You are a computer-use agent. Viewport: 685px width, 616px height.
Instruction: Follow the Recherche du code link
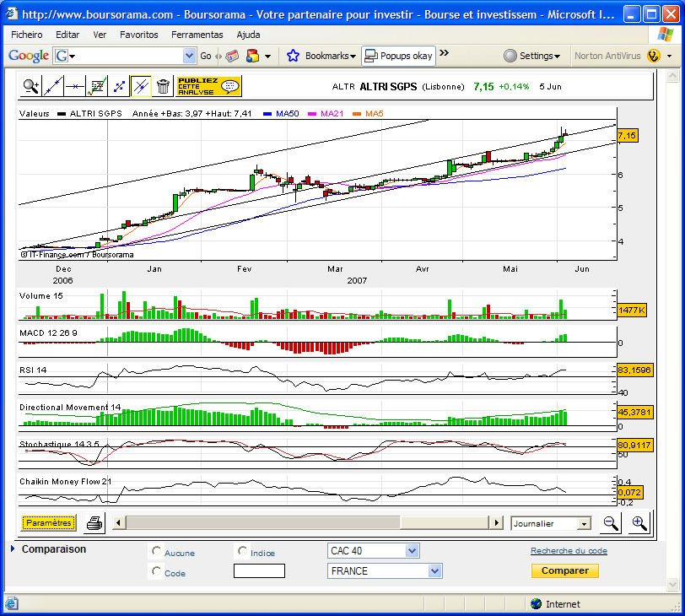coord(569,551)
